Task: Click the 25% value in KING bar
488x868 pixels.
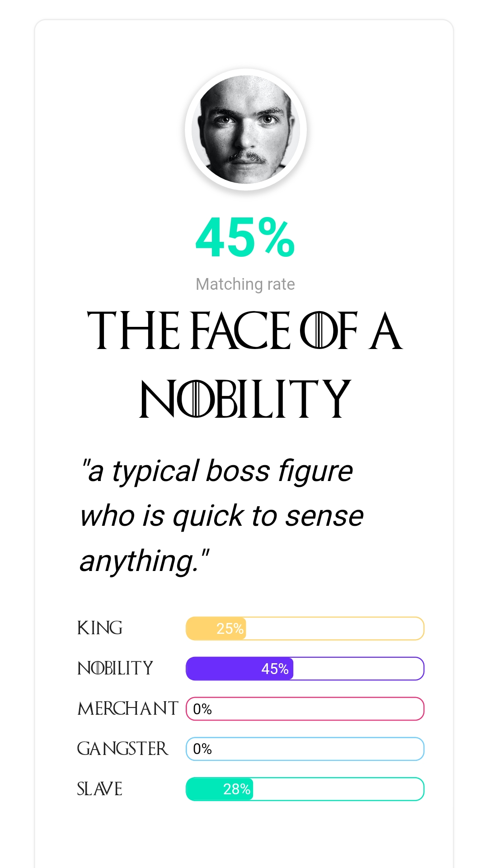Action: click(230, 628)
